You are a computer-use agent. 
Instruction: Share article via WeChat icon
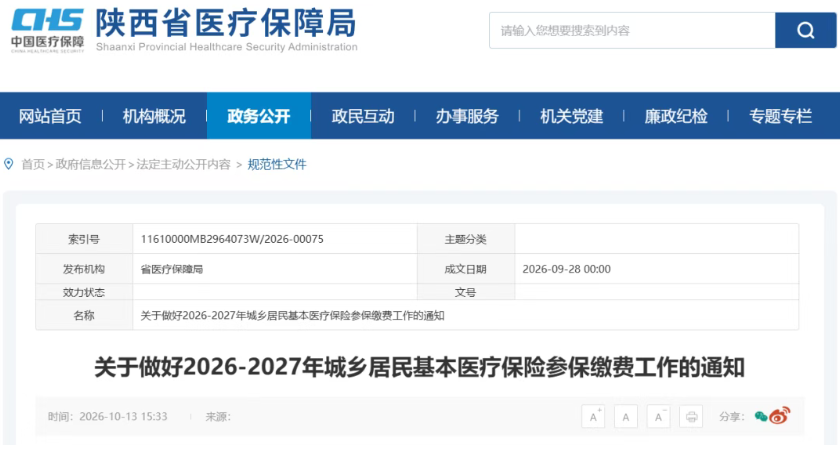761,416
